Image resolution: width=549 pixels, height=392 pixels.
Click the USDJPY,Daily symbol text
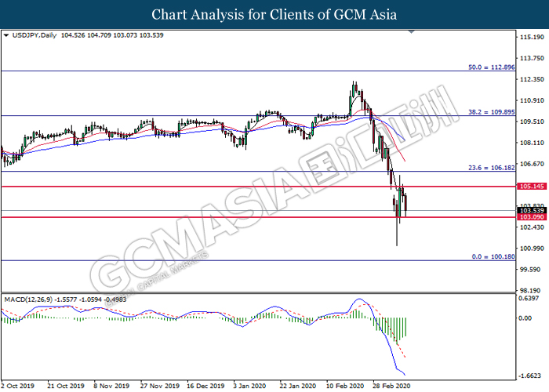(x=35, y=35)
